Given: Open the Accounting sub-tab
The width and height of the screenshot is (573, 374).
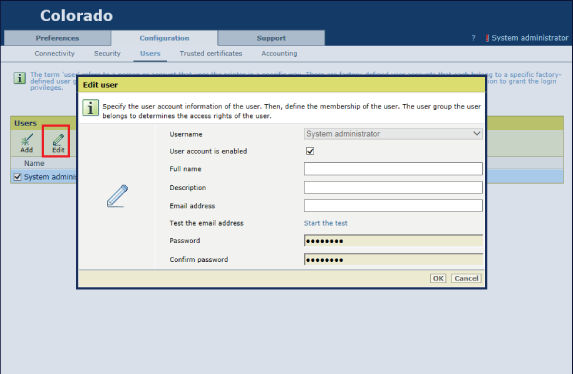Looking at the screenshot, I should point(279,53).
